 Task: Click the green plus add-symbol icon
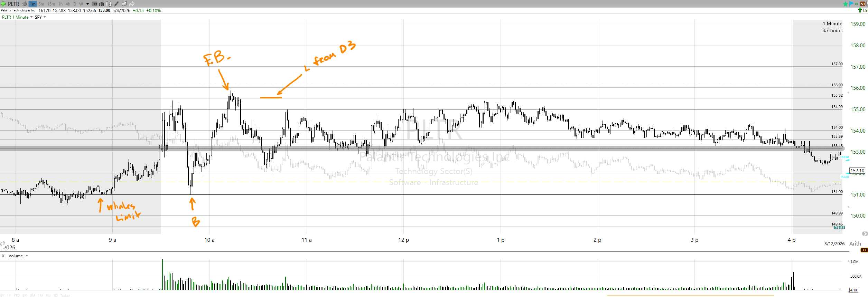click(x=3, y=4)
